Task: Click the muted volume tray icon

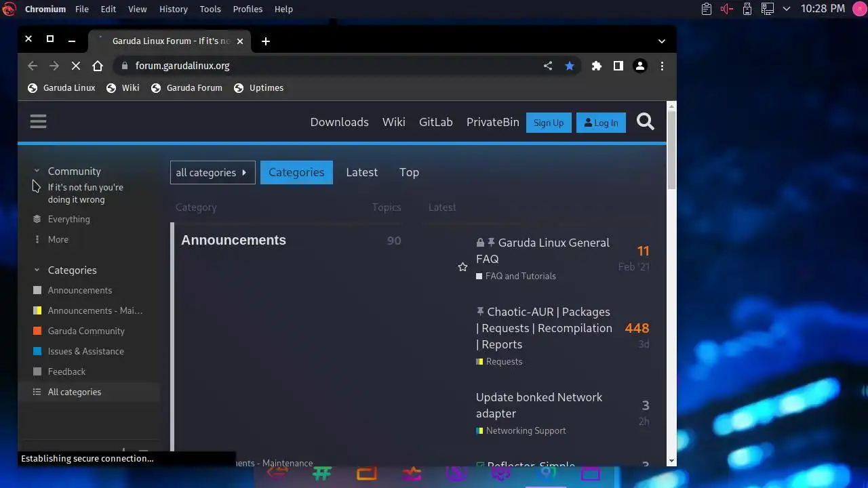Action: tap(727, 9)
